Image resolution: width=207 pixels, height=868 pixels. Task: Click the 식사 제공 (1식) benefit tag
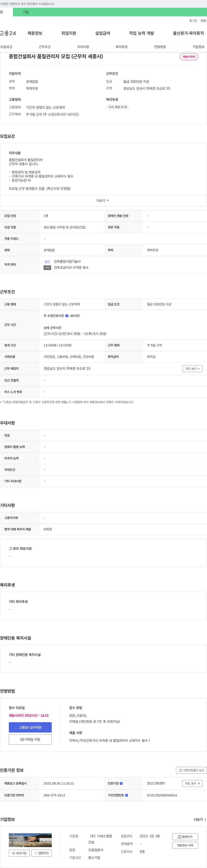pos(118,107)
